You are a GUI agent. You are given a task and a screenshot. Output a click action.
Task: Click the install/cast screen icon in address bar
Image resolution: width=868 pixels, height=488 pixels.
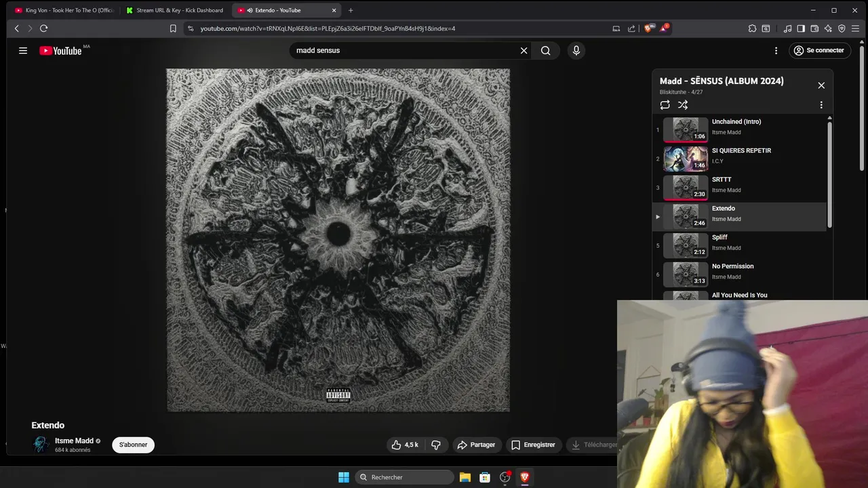(x=616, y=28)
